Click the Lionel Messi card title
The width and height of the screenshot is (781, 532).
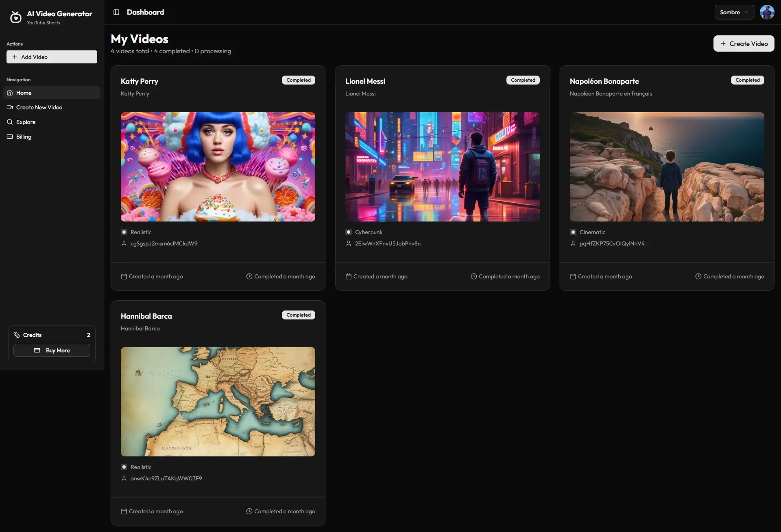pos(365,81)
